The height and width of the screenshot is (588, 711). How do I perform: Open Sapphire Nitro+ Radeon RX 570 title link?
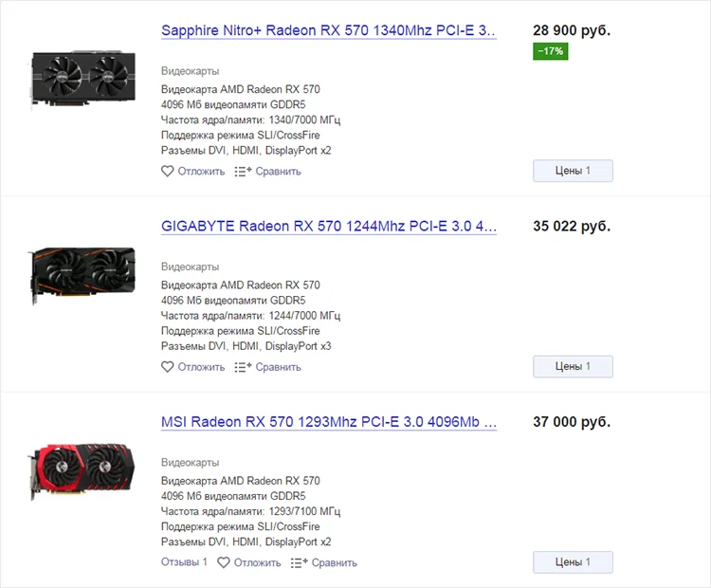tap(329, 30)
